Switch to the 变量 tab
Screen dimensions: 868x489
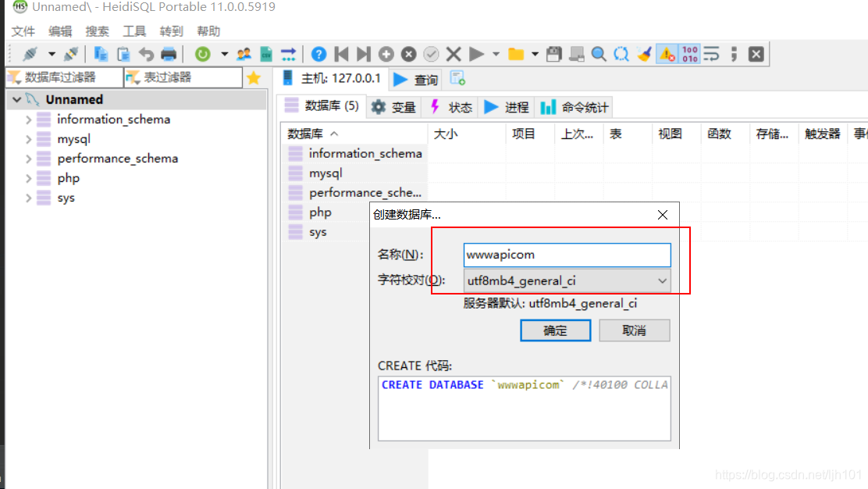pyautogui.click(x=393, y=107)
